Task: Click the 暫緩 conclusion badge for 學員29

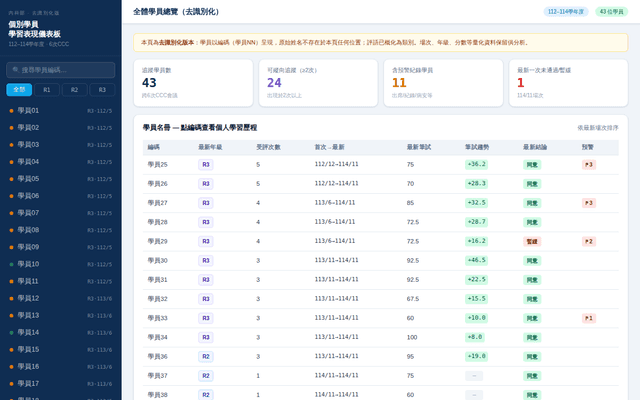Action: pos(532,241)
